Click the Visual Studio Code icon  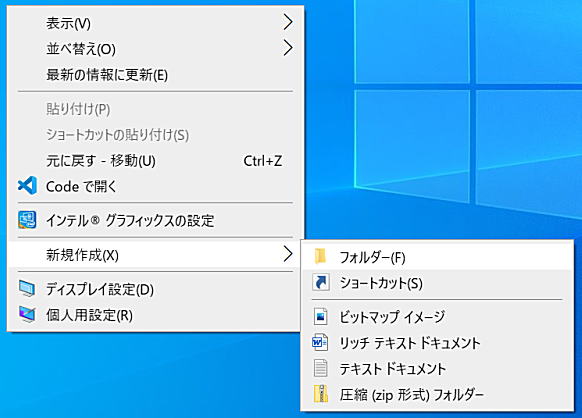27,186
